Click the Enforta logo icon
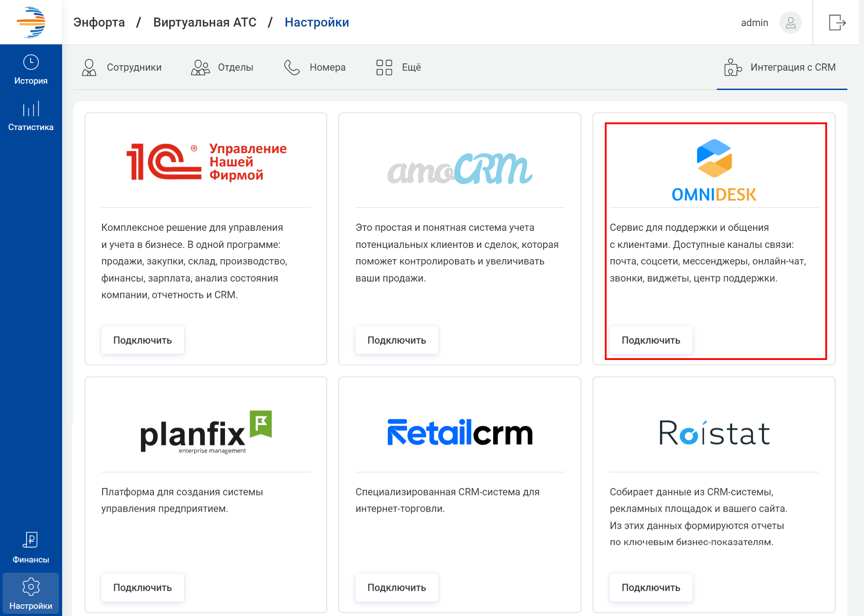The height and width of the screenshot is (616, 864). 31,22
